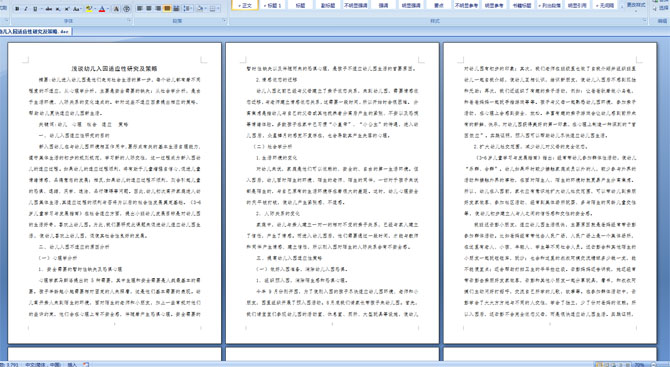The height and width of the screenshot is (367, 670).
Task: Click the superscript icon
Action: point(67,9)
